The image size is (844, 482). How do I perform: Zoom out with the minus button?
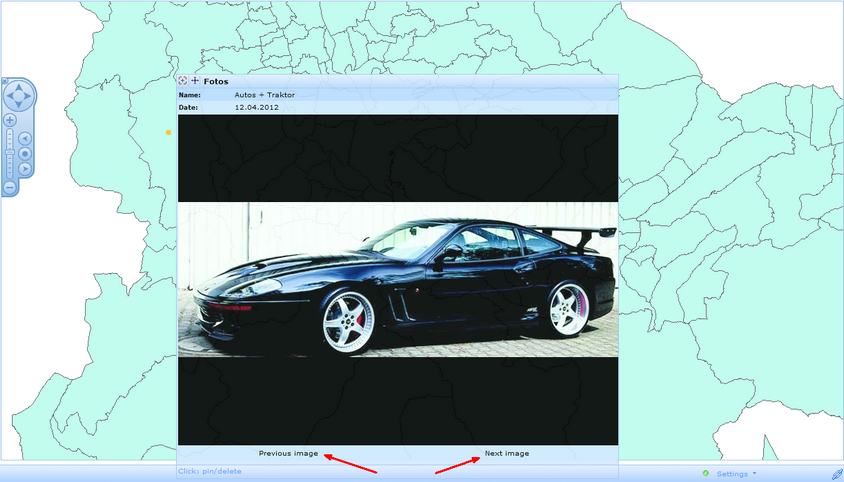click(10, 187)
